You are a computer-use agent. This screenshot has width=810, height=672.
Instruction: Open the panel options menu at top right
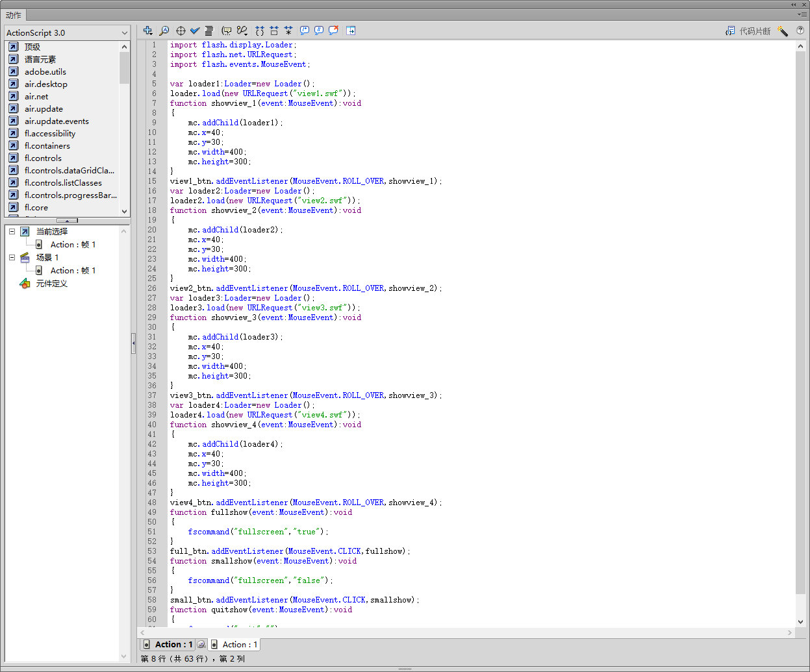click(x=803, y=14)
